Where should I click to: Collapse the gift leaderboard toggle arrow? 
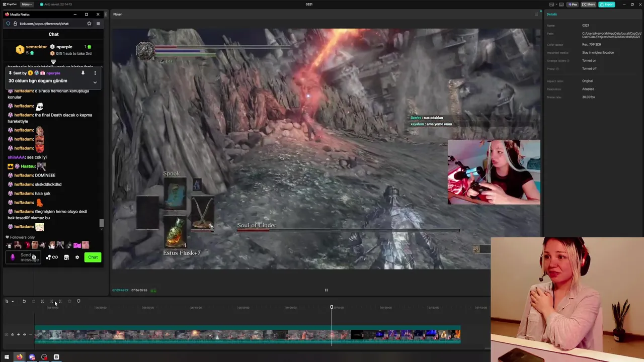point(53,62)
